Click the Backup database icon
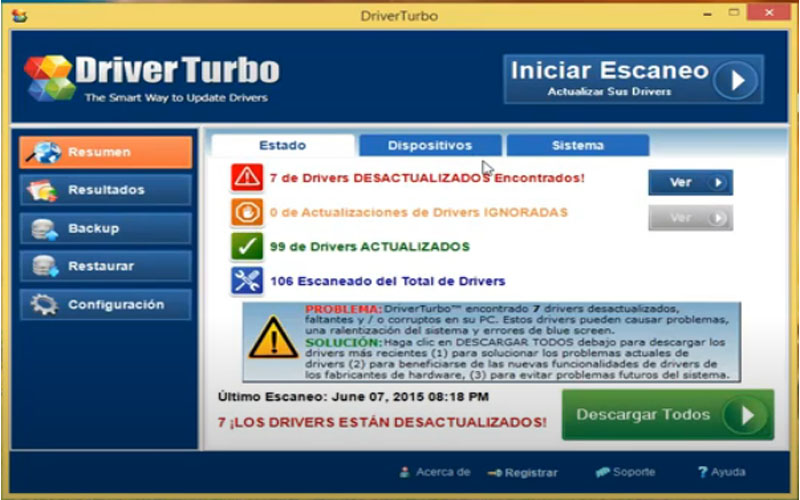The height and width of the screenshot is (500, 800). pos(44,229)
